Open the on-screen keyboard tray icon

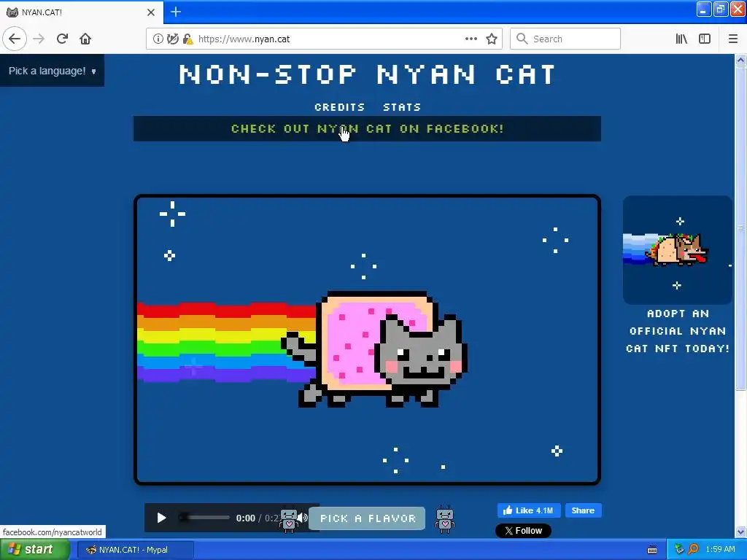(652, 550)
